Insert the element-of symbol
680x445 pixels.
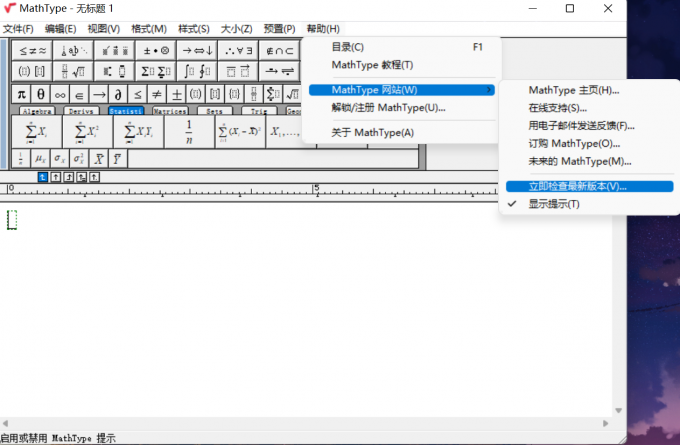pyautogui.click(x=79, y=94)
